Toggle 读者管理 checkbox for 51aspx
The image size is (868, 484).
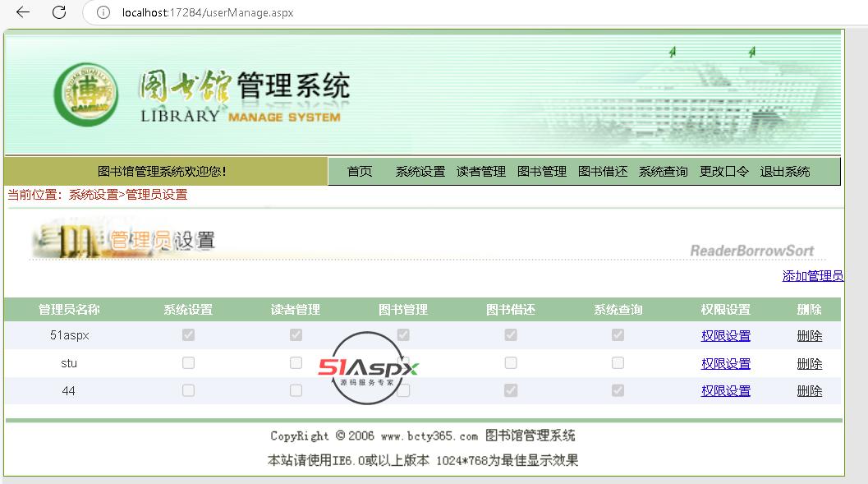click(x=296, y=335)
